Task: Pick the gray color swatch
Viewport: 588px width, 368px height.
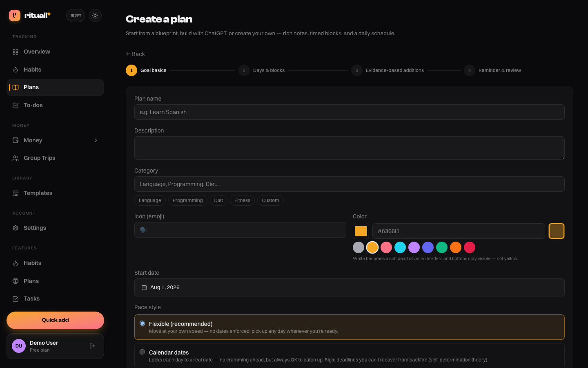Action: 359,247
